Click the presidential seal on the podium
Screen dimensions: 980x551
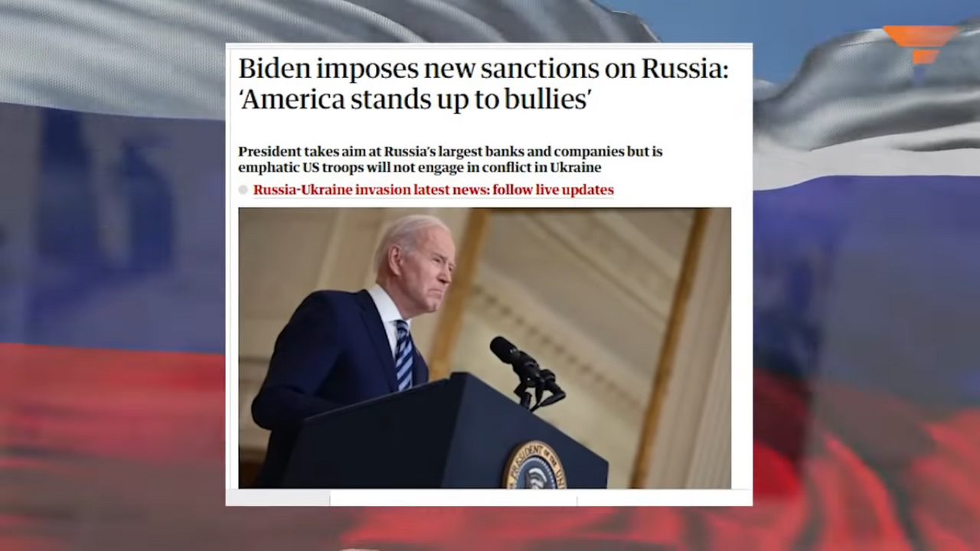click(x=534, y=465)
